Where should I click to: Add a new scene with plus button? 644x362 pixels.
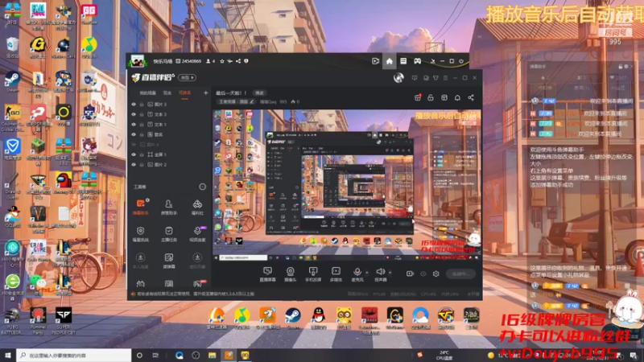tap(205, 93)
